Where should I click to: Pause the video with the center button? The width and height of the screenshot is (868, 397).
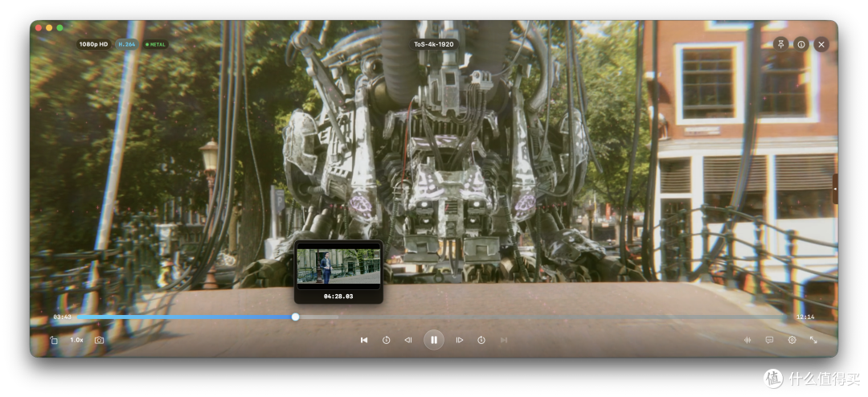coord(434,340)
